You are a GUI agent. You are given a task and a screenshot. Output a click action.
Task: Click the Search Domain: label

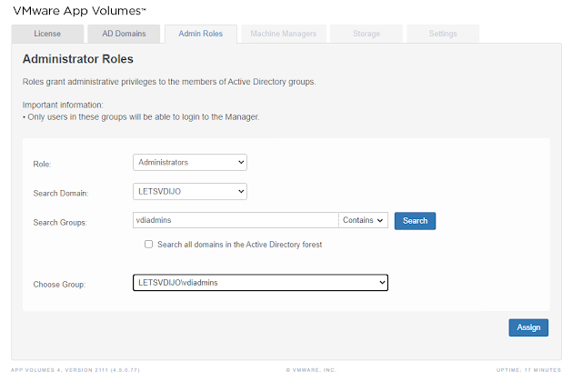[x=61, y=194]
